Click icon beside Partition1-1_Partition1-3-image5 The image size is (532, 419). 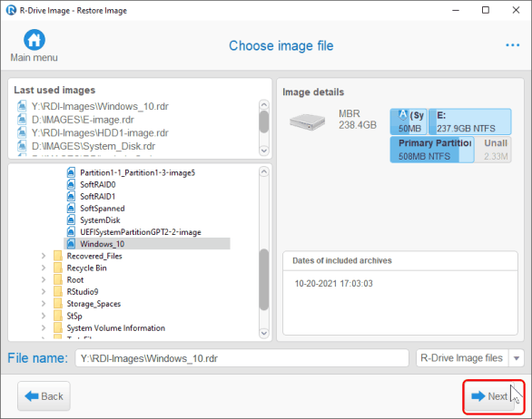click(71, 172)
